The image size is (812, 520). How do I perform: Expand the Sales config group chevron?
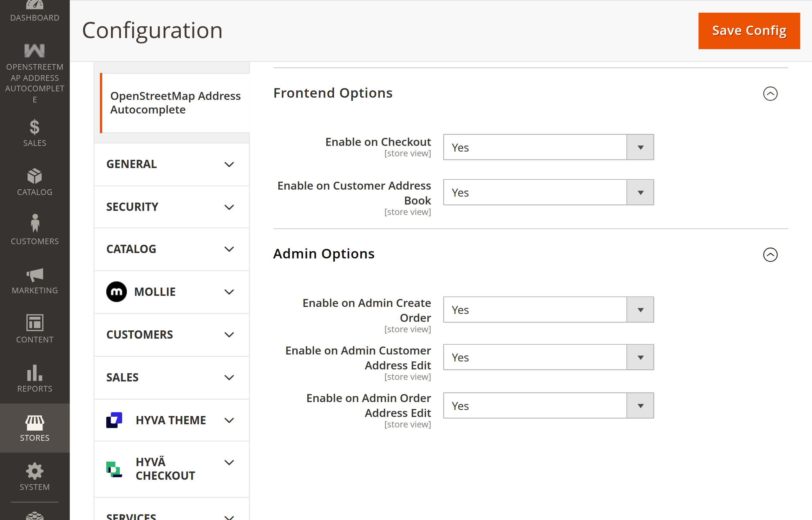pyautogui.click(x=229, y=378)
